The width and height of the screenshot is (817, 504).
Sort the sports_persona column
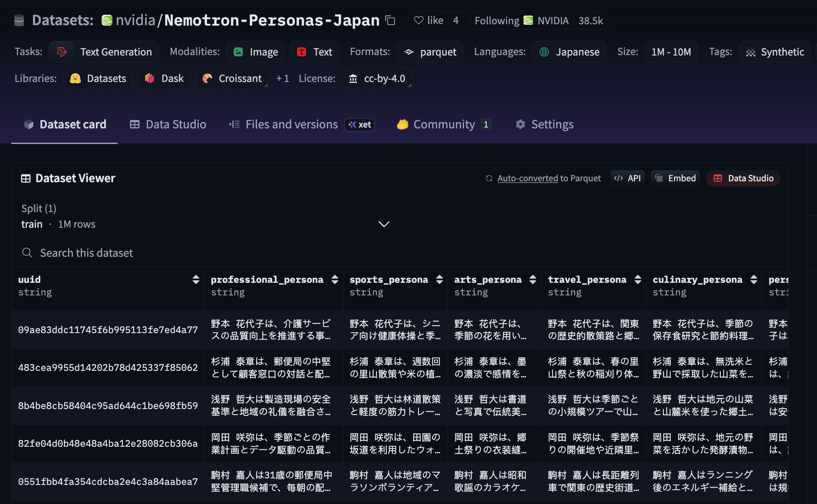click(439, 280)
